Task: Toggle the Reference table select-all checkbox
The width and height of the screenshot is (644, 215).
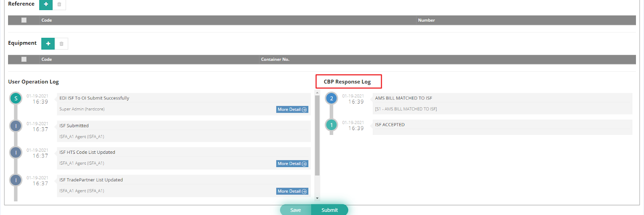Action: (24, 20)
